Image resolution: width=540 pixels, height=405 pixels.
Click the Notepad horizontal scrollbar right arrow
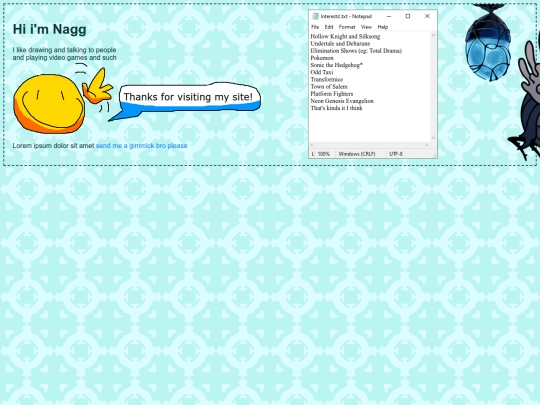point(427,145)
